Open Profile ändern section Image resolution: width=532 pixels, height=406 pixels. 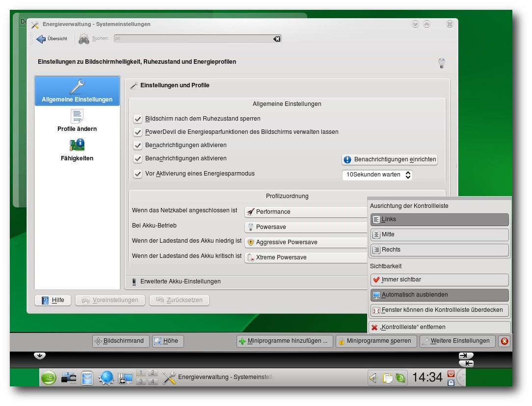click(x=77, y=121)
